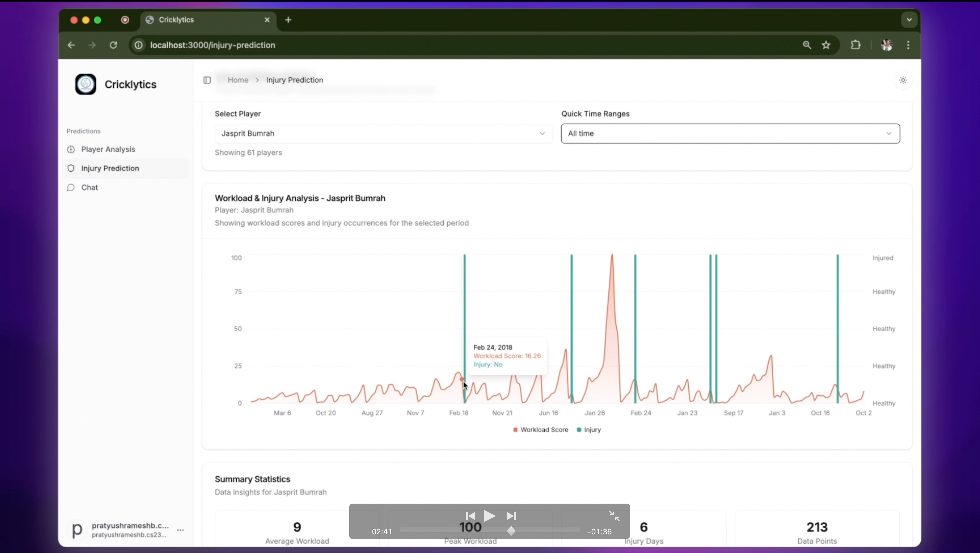Open user account options ellipsis

(181, 529)
